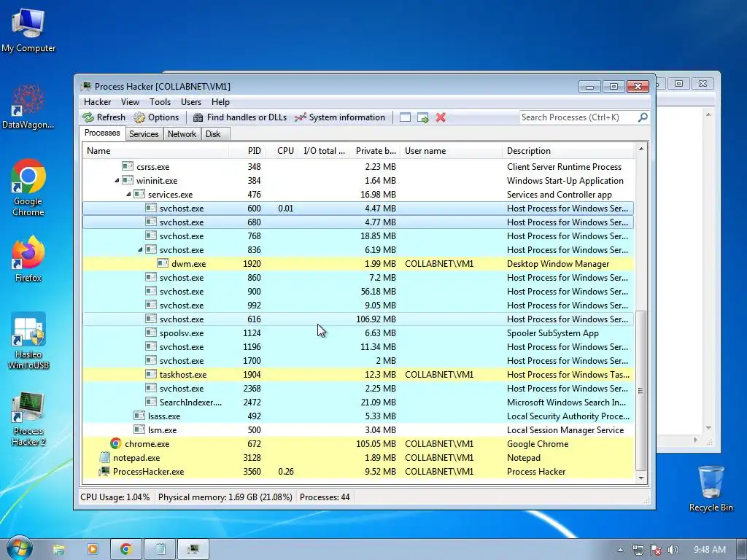Open the DataWagon desktop shortcut
Screen dimensions: 747x560
[28, 106]
